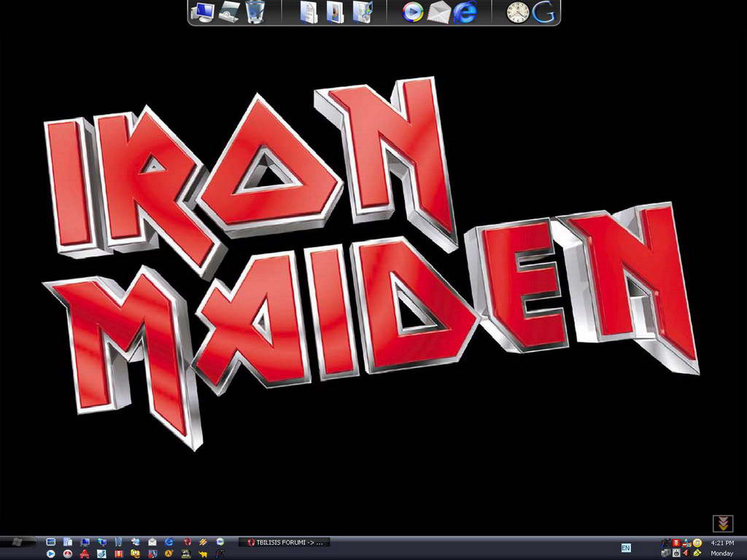This screenshot has width=747, height=560.
Task: Open the mail envelope in the taskbar quick launch
Action: coord(152,542)
